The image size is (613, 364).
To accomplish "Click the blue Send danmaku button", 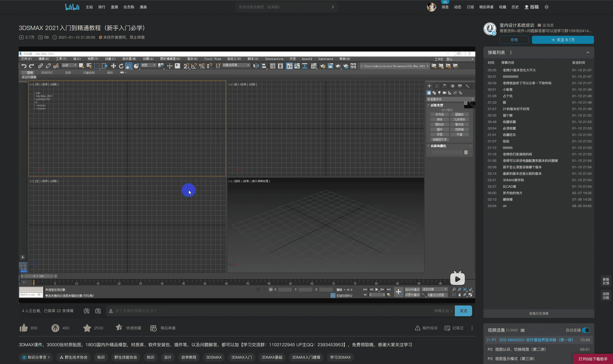I will point(463,311).
